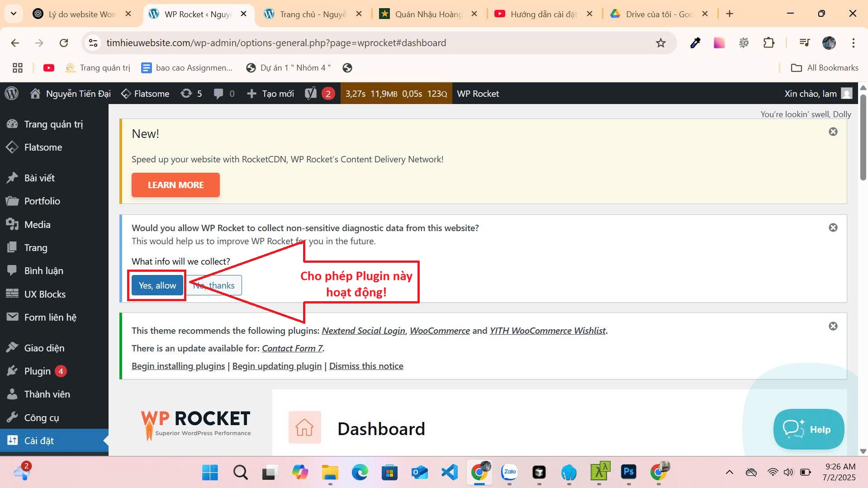Open Form liên hệ sidebar item
The width and height of the screenshot is (868, 488).
tap(54, 317)
